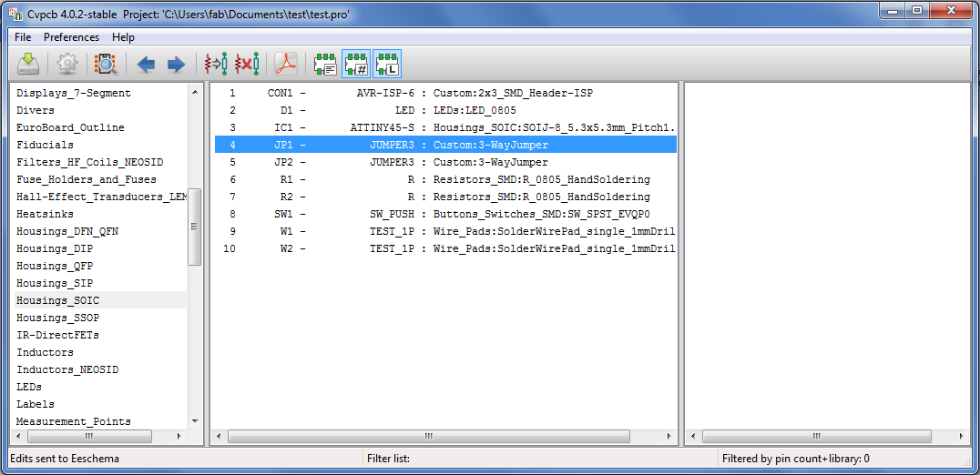Click the Save footprint associations icon
980x475 pixels.
click(x=27, y=64)
